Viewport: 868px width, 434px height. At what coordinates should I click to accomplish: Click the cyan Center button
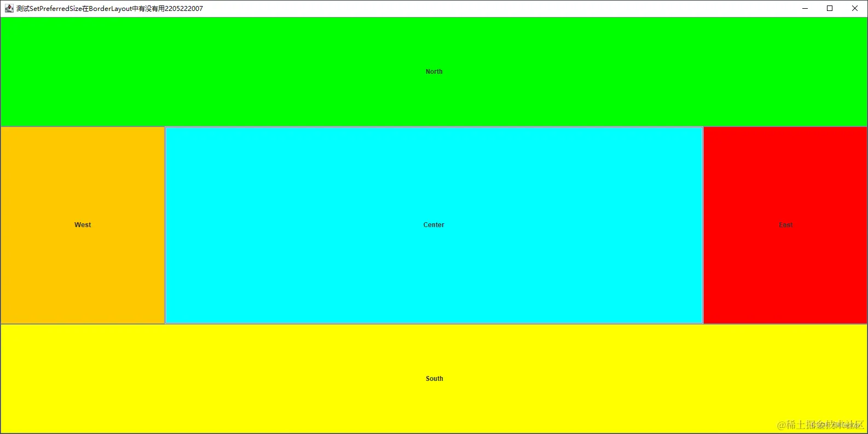(x=434, y=225)
